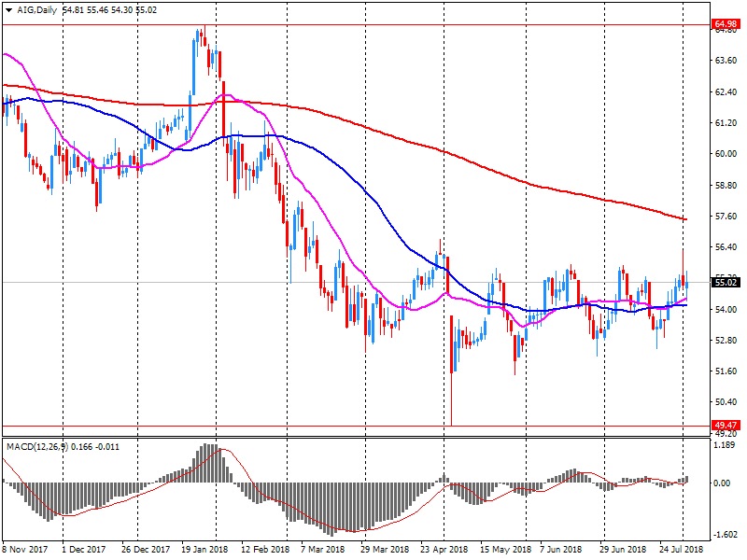Select the 12 Feb 2018 date label

coord(265,549)
